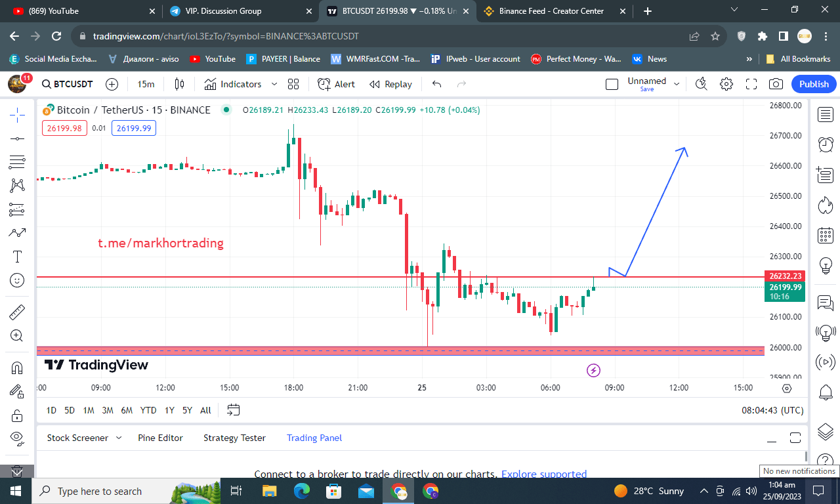The width and height of the screenshot is (840, 504).
Task: Open the Fibonacci retracement tools
Action: click(17, 162)
